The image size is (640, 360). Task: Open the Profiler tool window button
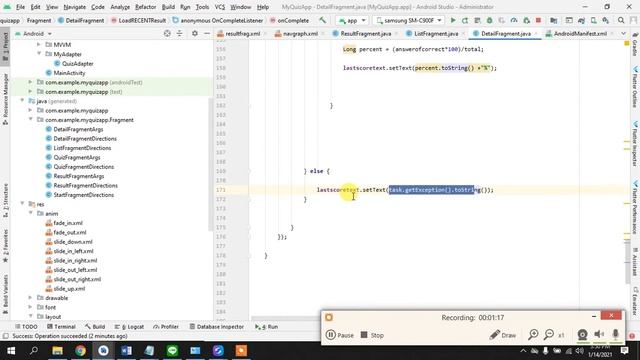point(166,327)
